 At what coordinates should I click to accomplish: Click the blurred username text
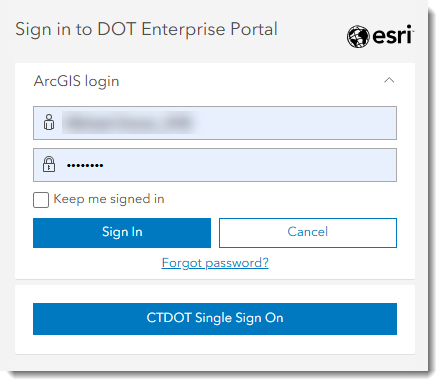coord(128,122)
